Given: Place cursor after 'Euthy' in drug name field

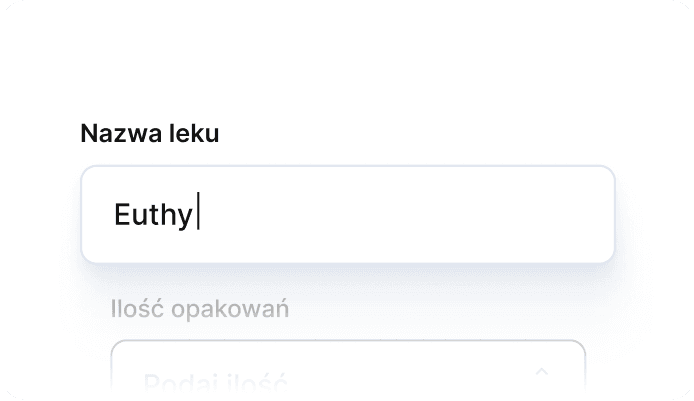Looking at the screenshot, I should [197, 215].
